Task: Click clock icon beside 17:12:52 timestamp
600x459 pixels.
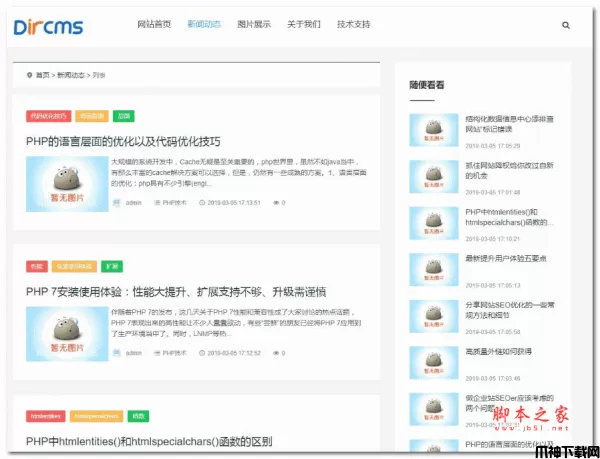Action: 202,353
